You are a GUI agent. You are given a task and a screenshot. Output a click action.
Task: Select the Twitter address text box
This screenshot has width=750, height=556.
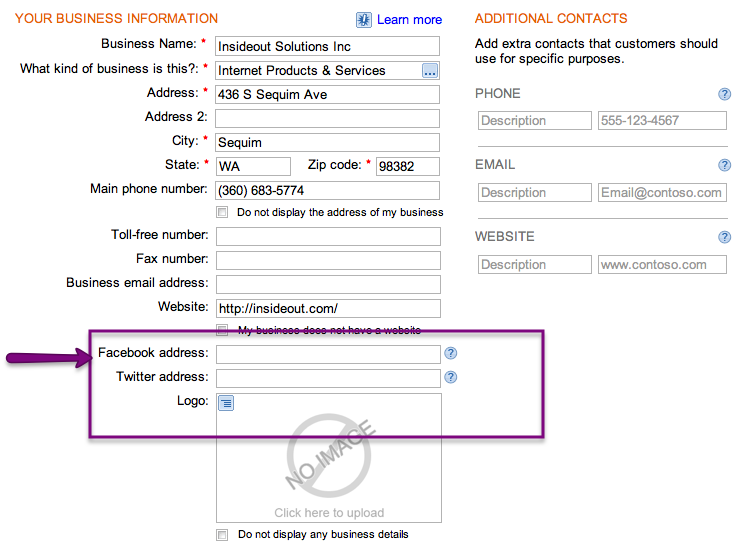click(x=328, y=378)
